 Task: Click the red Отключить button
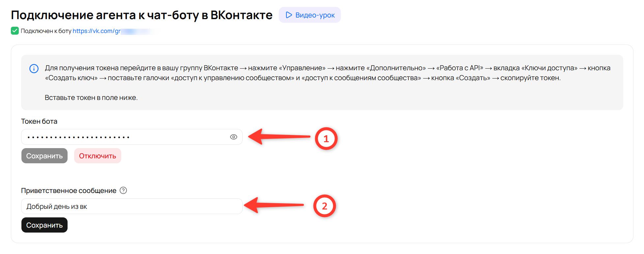pyautogui.click(x=98, y=156)
